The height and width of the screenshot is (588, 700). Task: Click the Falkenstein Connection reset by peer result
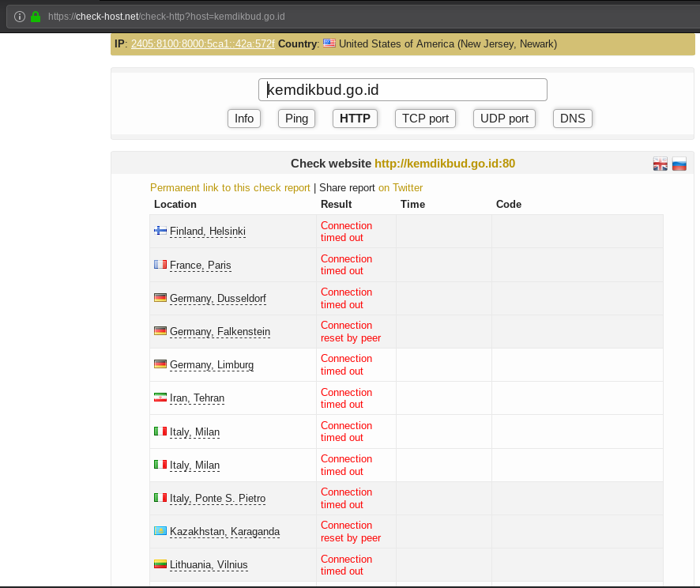pos(351,332)
